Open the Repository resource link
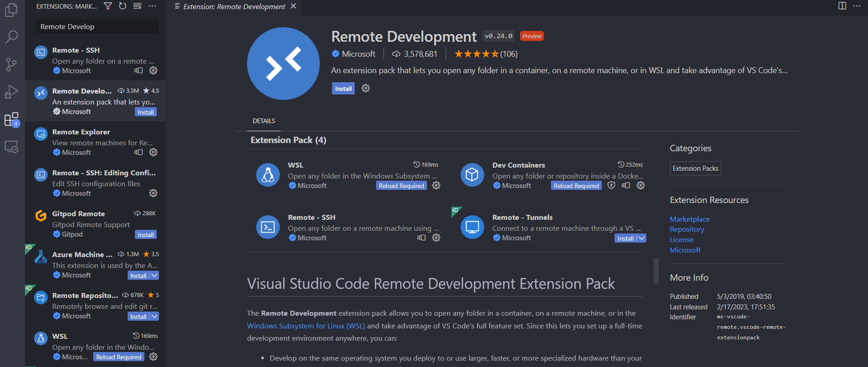 (687, 229)
